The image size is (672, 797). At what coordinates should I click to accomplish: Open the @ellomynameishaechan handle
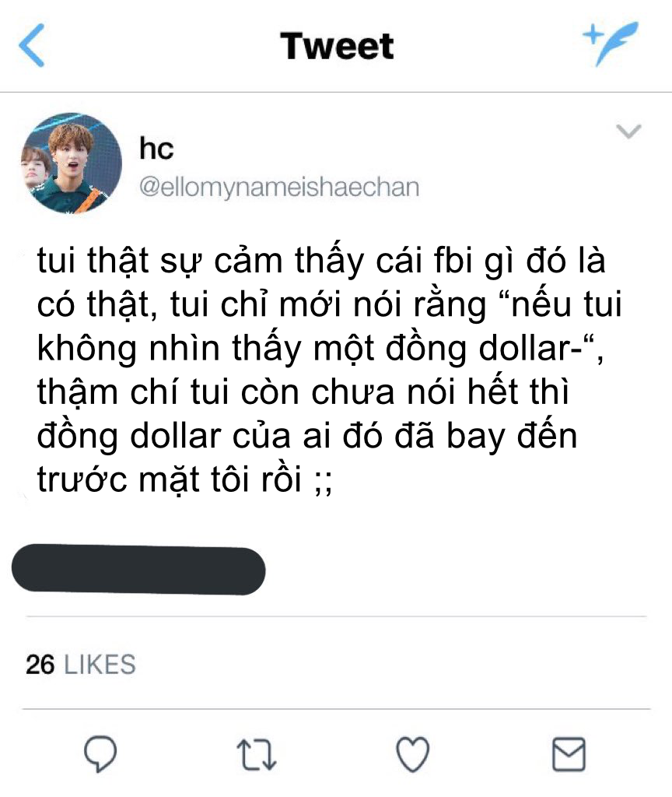pyautogui.click(x=279, y=187)
